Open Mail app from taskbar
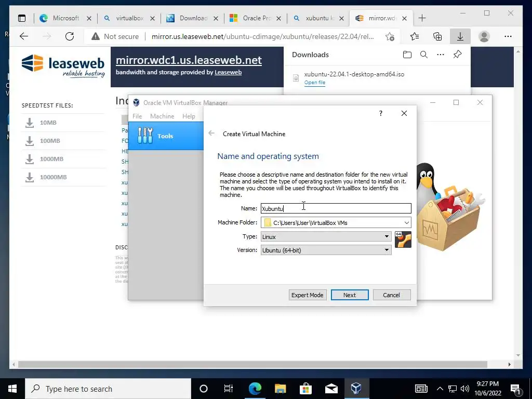Screen dimensions: 532x399 pyautogui.click(x=331, y=389)
